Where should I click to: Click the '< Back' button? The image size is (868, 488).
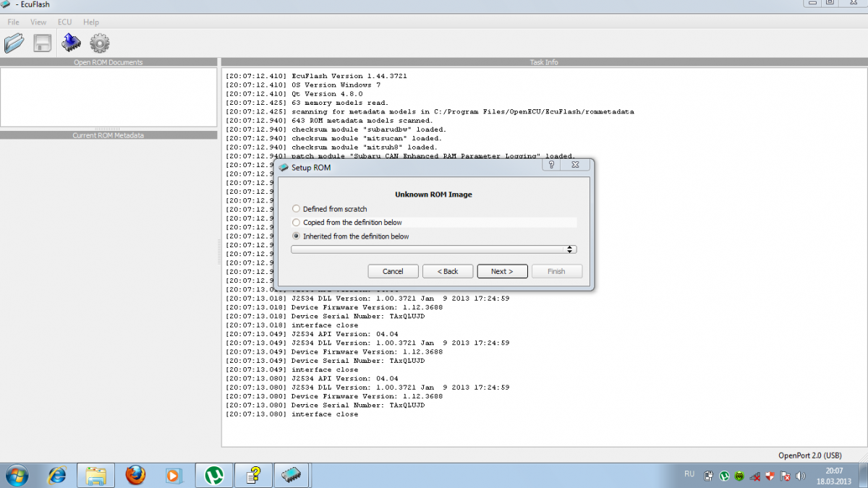point(448,271)
